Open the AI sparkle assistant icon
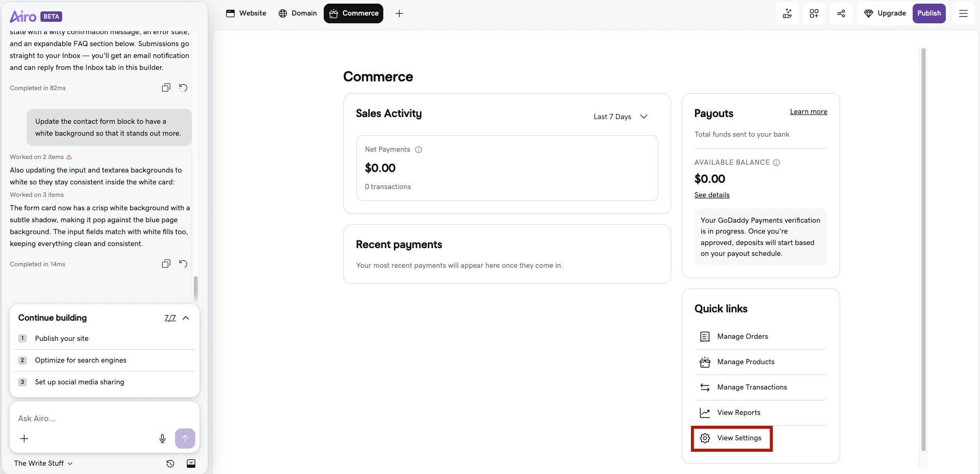Screen dimensions: 980x474 coord(787,13)
